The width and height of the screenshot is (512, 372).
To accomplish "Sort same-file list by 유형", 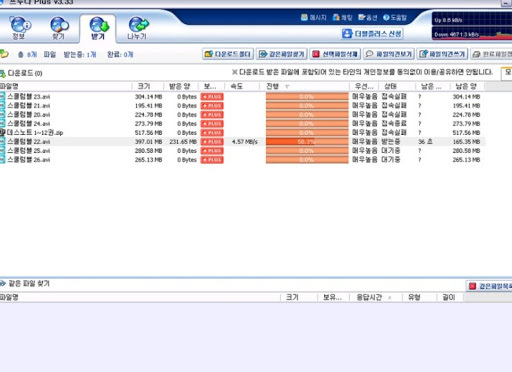I will coord(419,297).
